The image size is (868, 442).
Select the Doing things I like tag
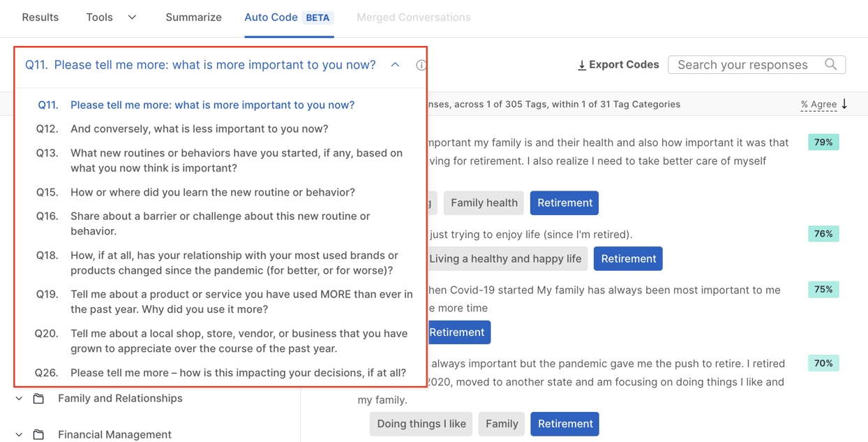tap(421, 424)
